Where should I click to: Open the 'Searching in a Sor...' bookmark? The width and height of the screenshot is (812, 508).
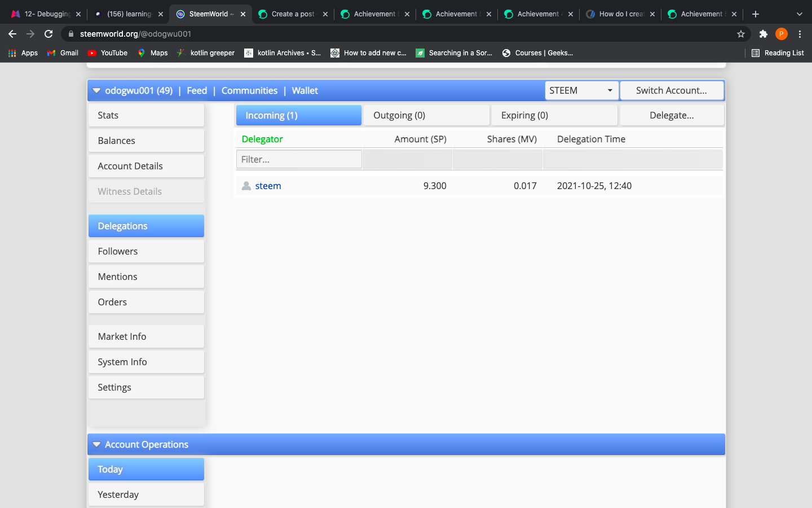[454, 53]
